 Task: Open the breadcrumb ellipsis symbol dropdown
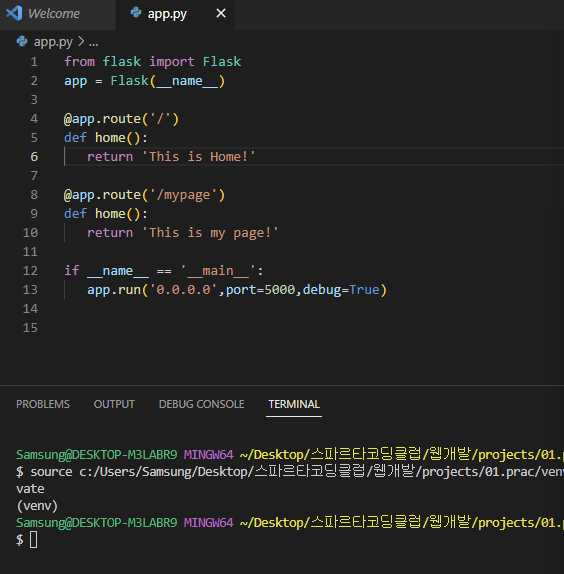tap(94, 43)
